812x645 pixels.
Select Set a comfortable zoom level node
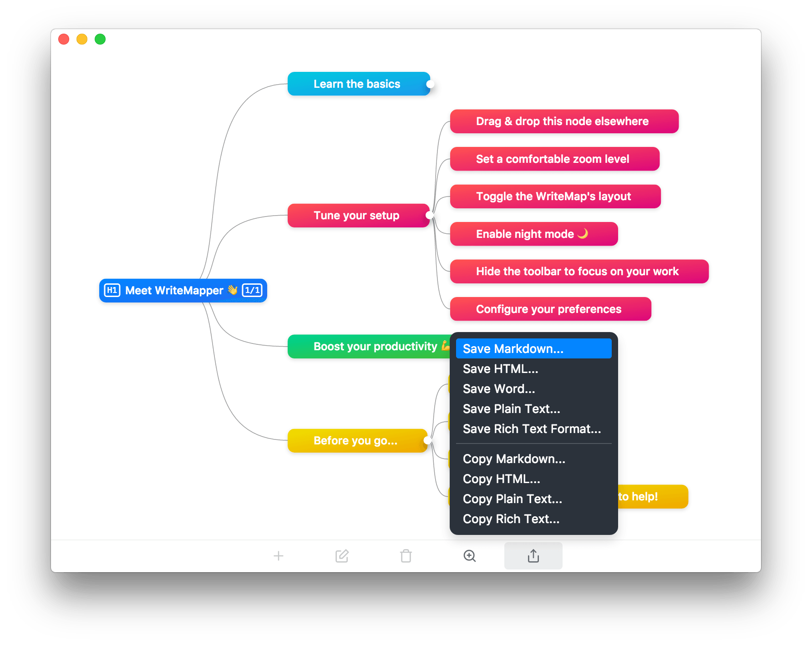tap(555, 159)
